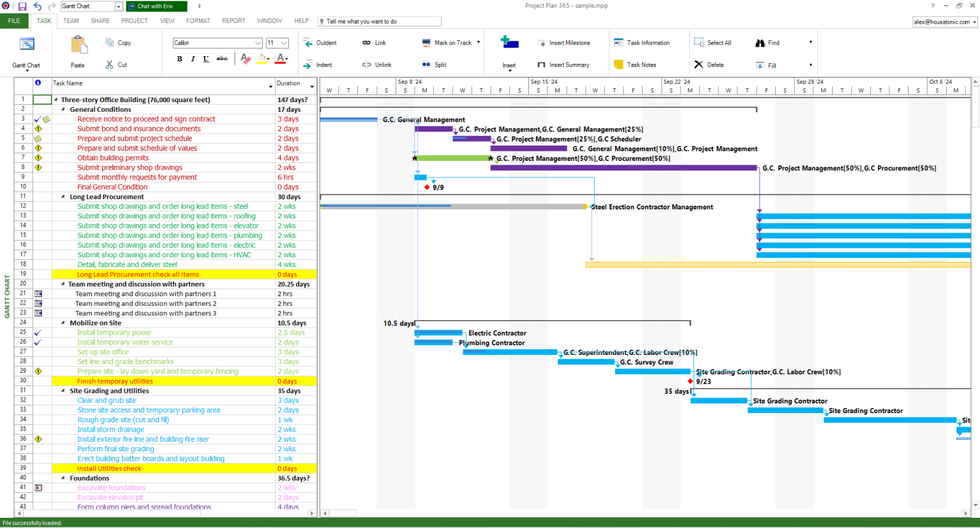Click the Cut scissors icon
The height and width of the screenshot is (528, 980).
(x=110, y=64)
